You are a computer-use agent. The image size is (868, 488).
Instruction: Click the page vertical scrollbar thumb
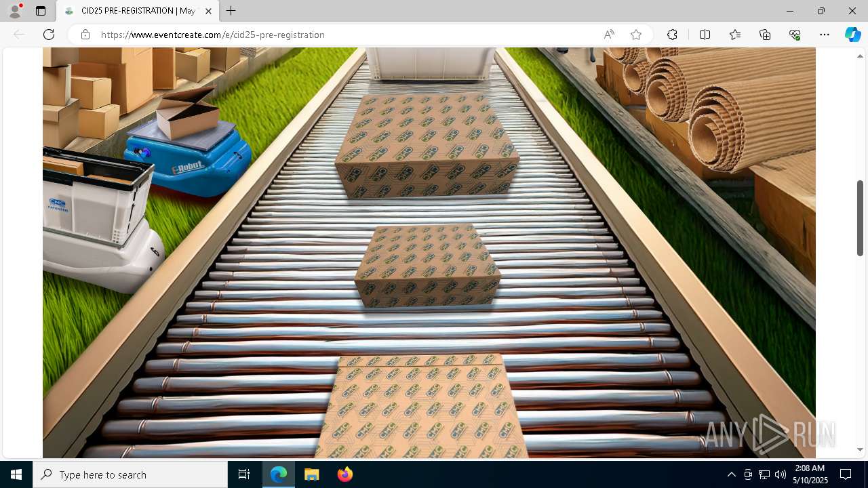tap(860, 218)
